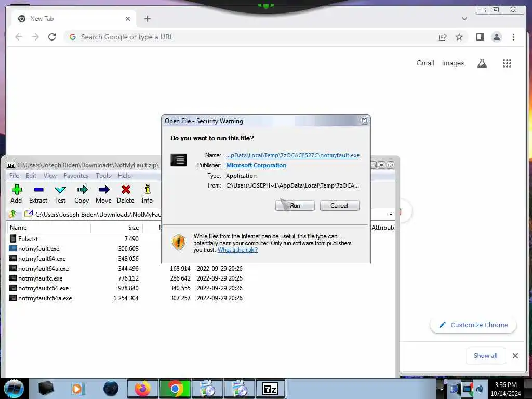Switch to 7-Zip on the taskbar
Image resolution: width=532 pixels, height=399 pixels.
(x=270, y=389)
